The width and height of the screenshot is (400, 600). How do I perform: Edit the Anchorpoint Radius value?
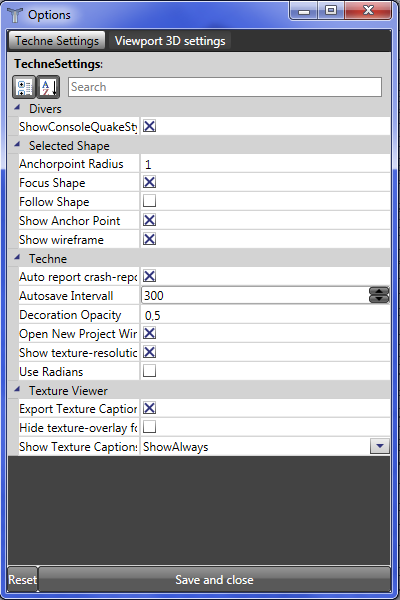click(265, 164)
